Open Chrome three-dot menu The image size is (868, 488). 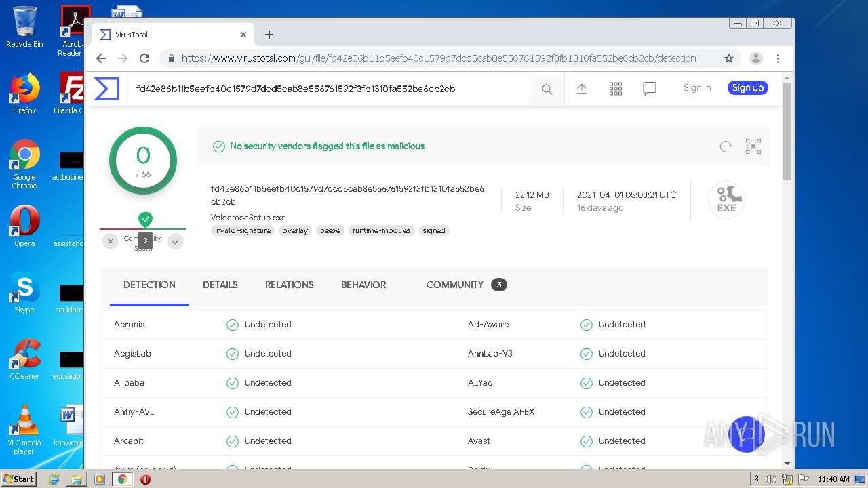778,58
